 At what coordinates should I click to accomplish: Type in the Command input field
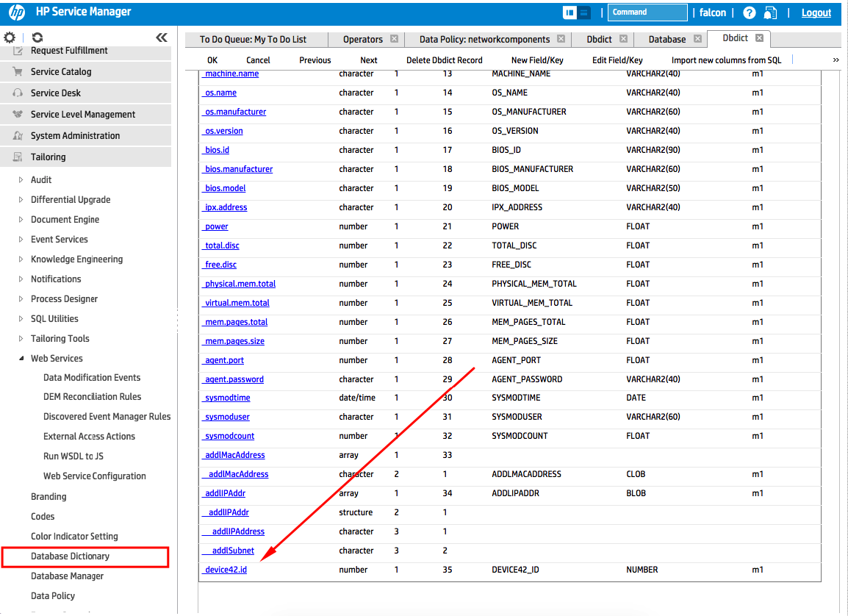tap(647, 12)
